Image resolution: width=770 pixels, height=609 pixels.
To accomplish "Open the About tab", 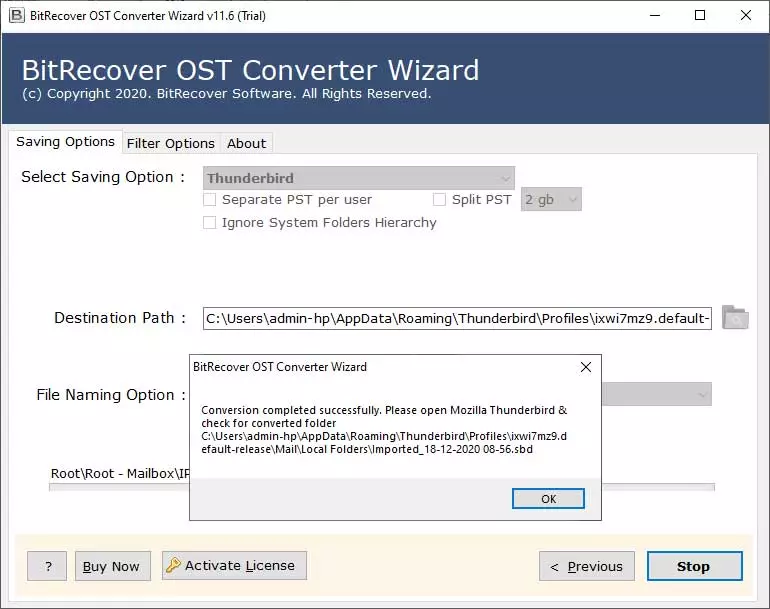I will click(246, 143).
